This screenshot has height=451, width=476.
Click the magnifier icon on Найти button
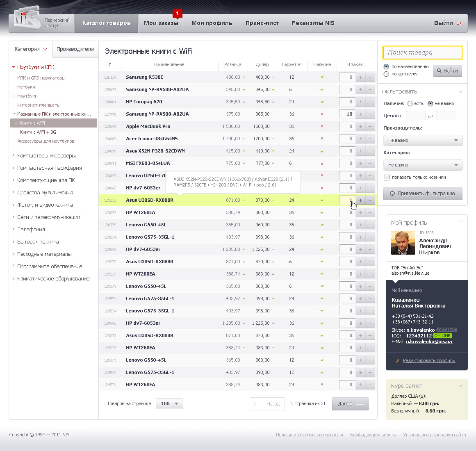point(439,71)
